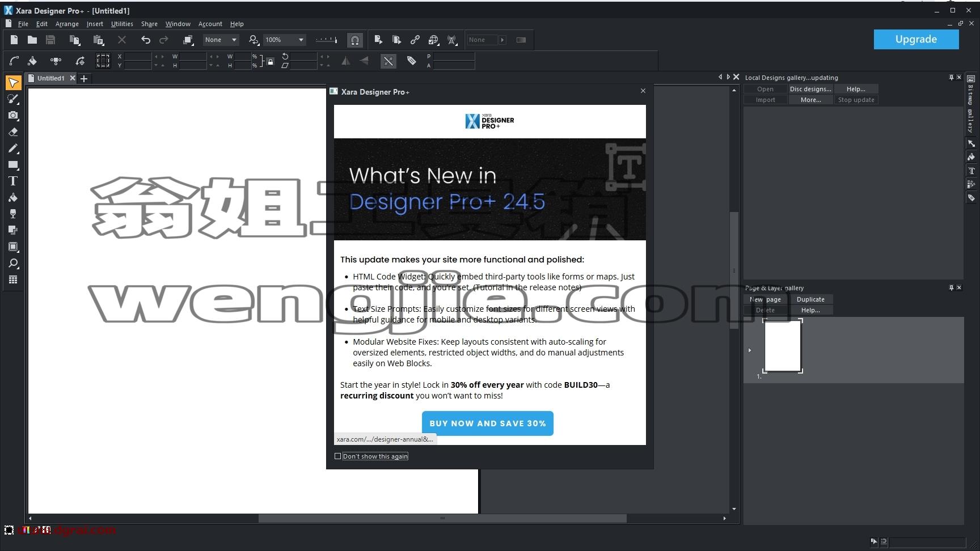Close the Xara Designer Pro+ popup dialog
This screenshot has height=551, width=980.
(643, 91)
